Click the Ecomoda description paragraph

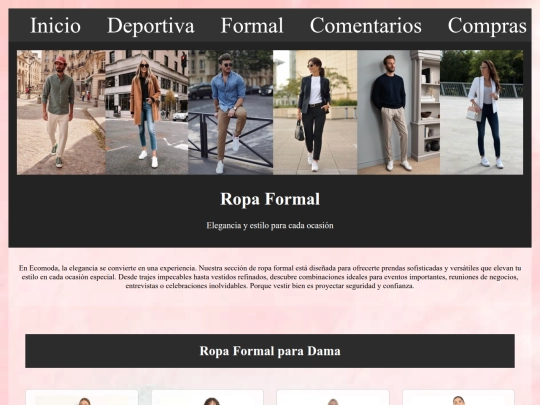[270, 277]
